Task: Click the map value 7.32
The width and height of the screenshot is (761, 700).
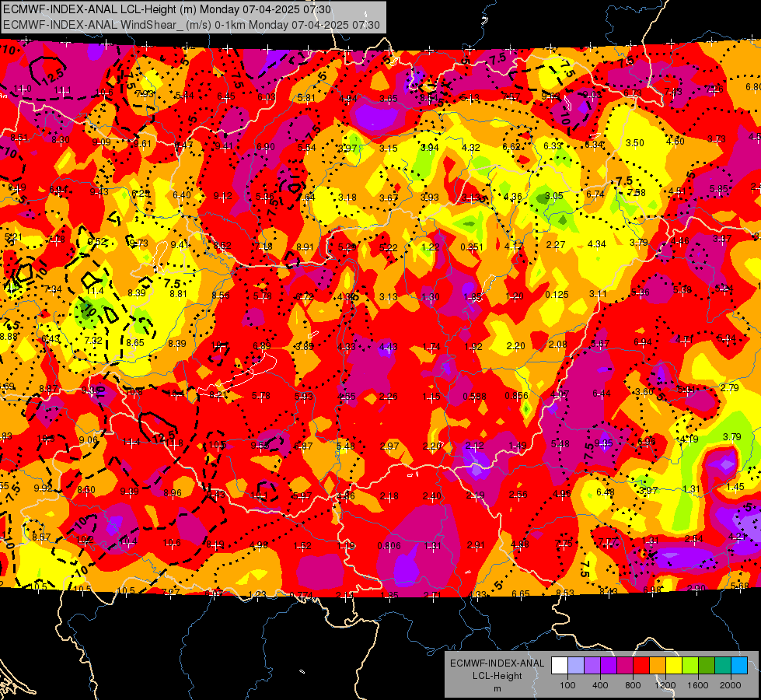Action: pyautogui.click(x=93, y=341)
